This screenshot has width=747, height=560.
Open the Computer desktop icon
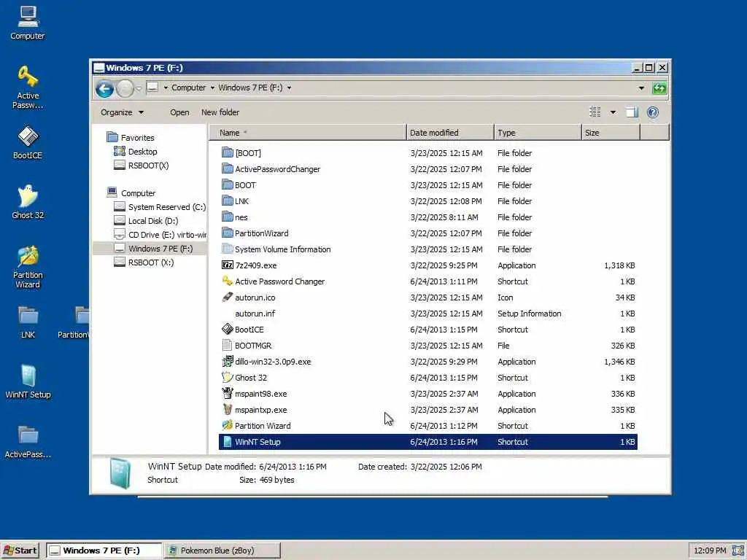pyautogui.click(x=28, y=23)
